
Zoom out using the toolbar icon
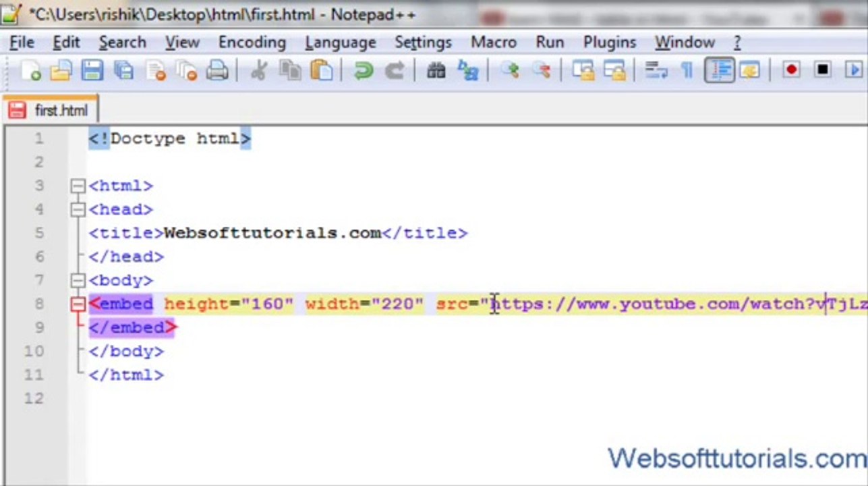pos(541,70)
